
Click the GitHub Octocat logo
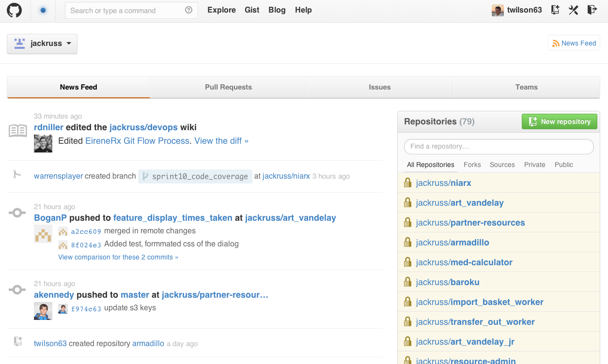[x=14, y=10]
